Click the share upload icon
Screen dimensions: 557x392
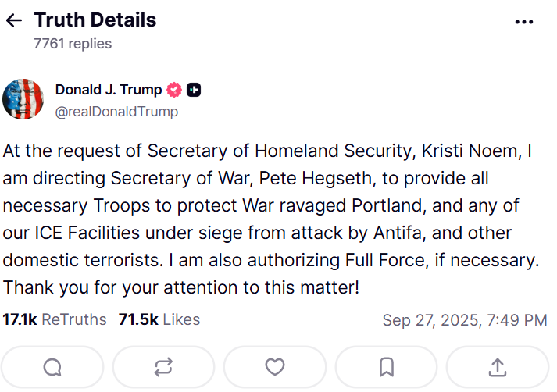click(497, 367)
